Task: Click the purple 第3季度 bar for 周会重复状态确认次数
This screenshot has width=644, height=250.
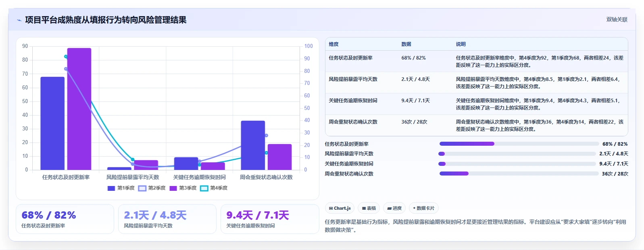Action: point(279,157)
